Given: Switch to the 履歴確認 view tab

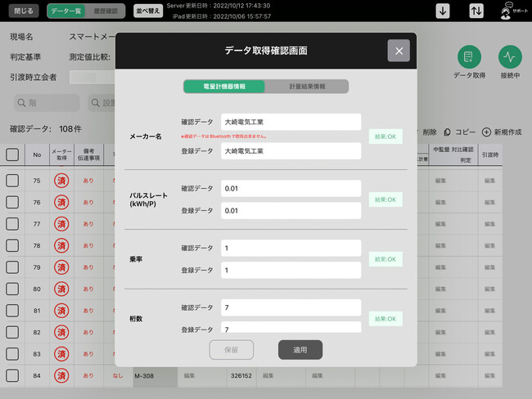Looking at the screenshot, I should pos(106,11).
